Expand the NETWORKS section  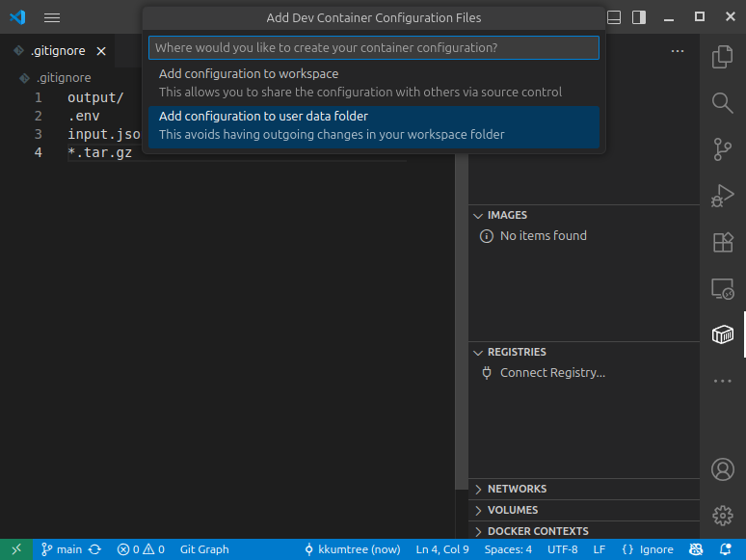584,489
